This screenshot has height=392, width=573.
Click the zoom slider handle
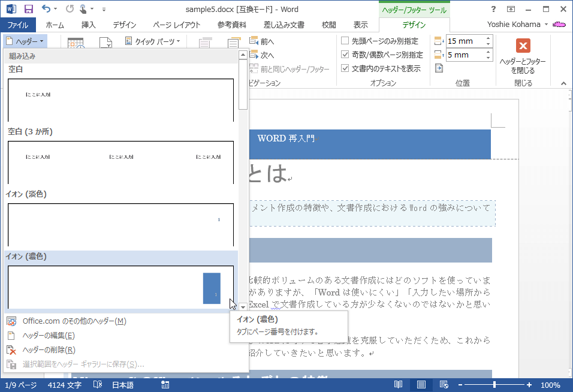494,385
